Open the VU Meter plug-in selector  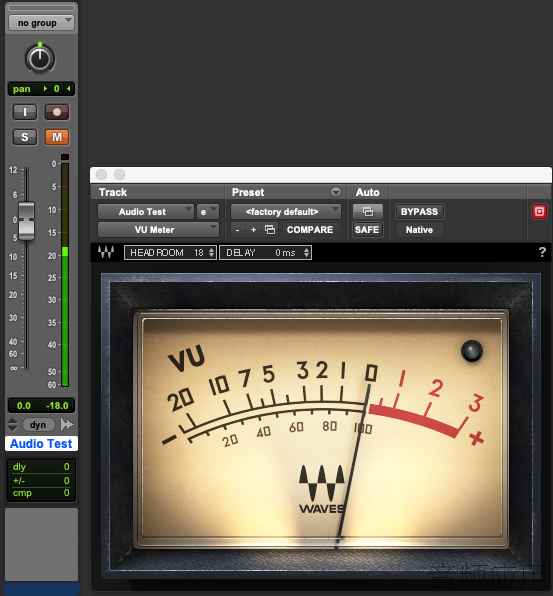pyautogui.click(x=158, y=230)
